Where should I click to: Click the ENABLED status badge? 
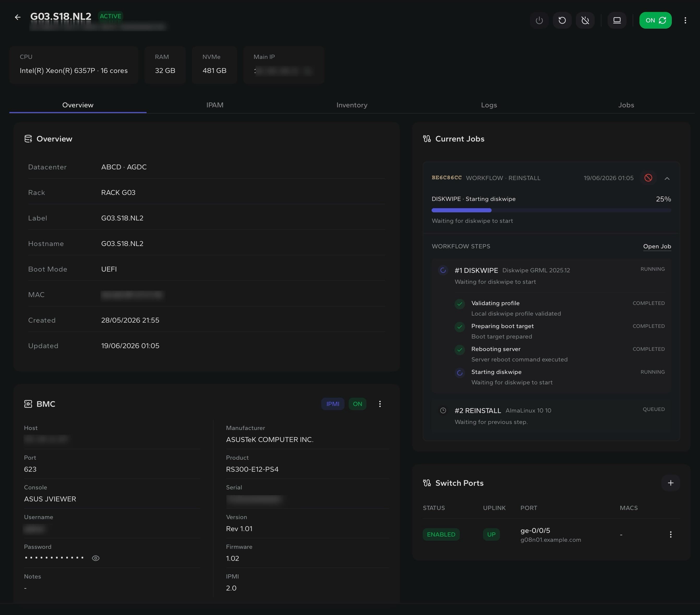point(441,534)
